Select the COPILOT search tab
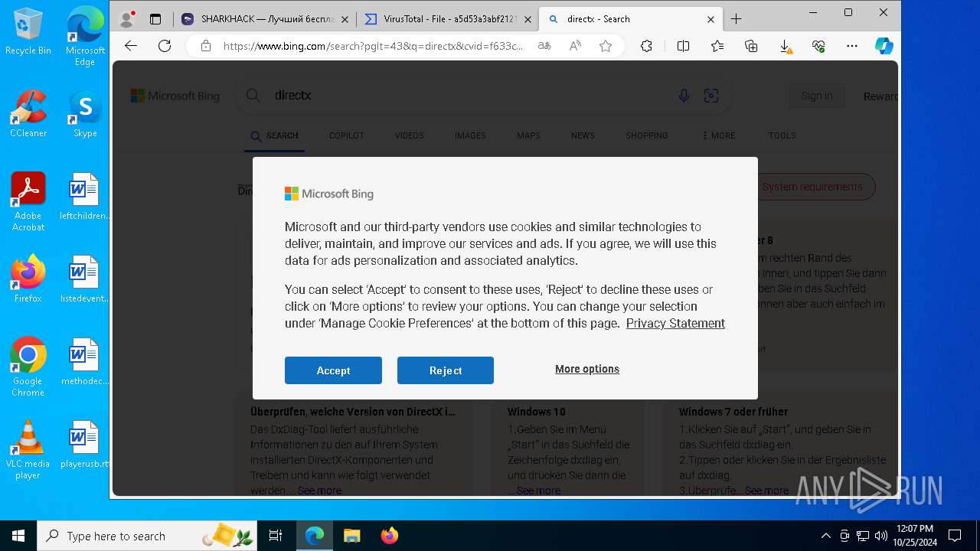 (x=347, y=135)
